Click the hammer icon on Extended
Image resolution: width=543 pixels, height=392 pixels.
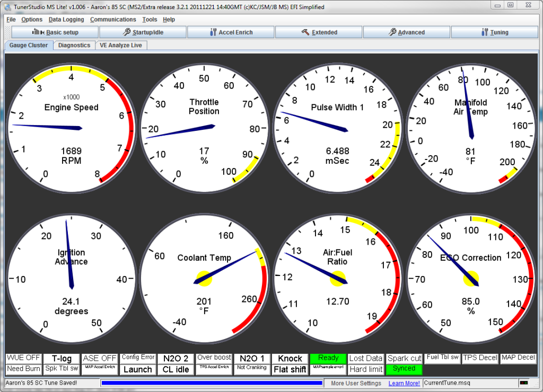point(305,32)
